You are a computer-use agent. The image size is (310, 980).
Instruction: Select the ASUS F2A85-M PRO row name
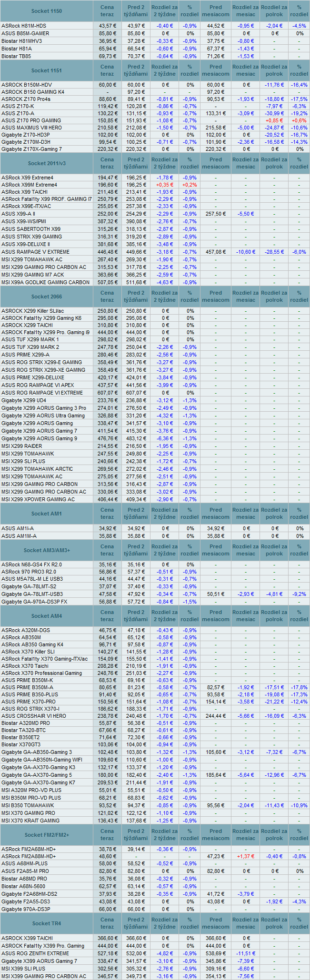point(25,871)
